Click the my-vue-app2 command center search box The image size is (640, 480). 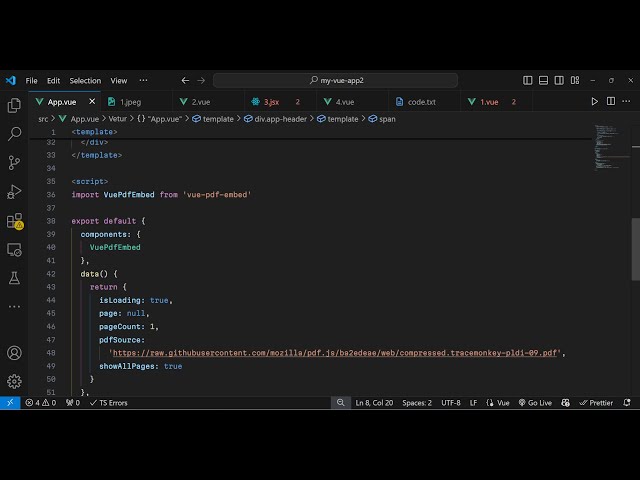[335, 80]
